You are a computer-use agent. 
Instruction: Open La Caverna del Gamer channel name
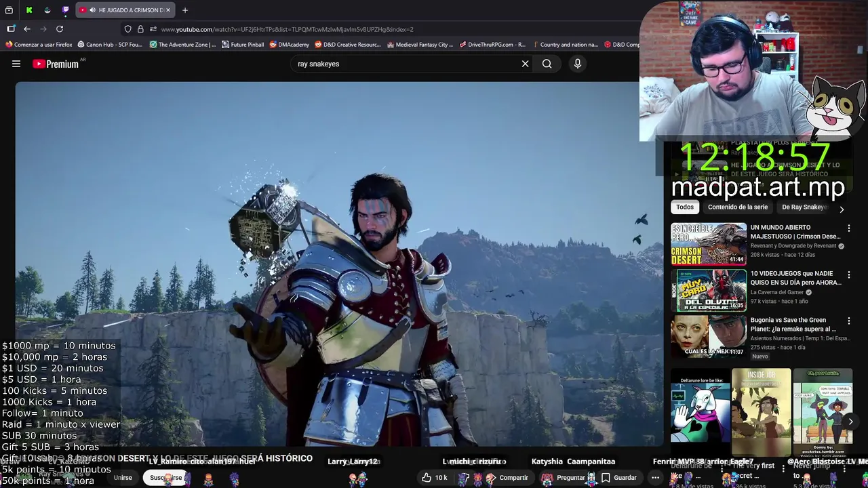coord(778,292)
